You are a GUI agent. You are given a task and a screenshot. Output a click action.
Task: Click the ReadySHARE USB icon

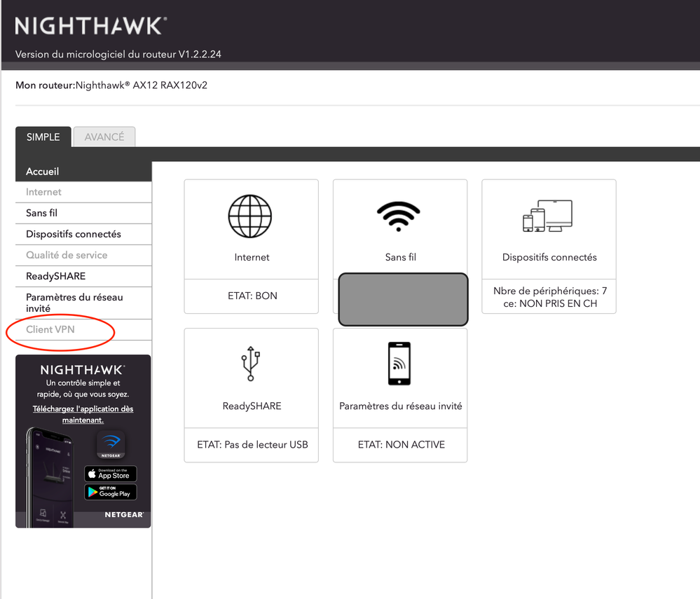pos(250,364)
